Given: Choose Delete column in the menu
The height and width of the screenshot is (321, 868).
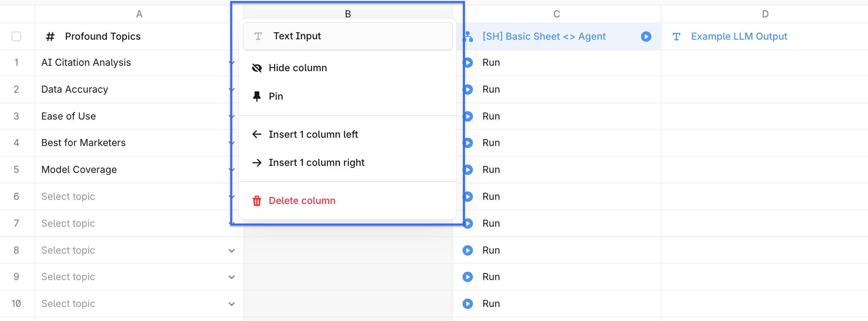Looking at the screenshot, I should 347,201.
